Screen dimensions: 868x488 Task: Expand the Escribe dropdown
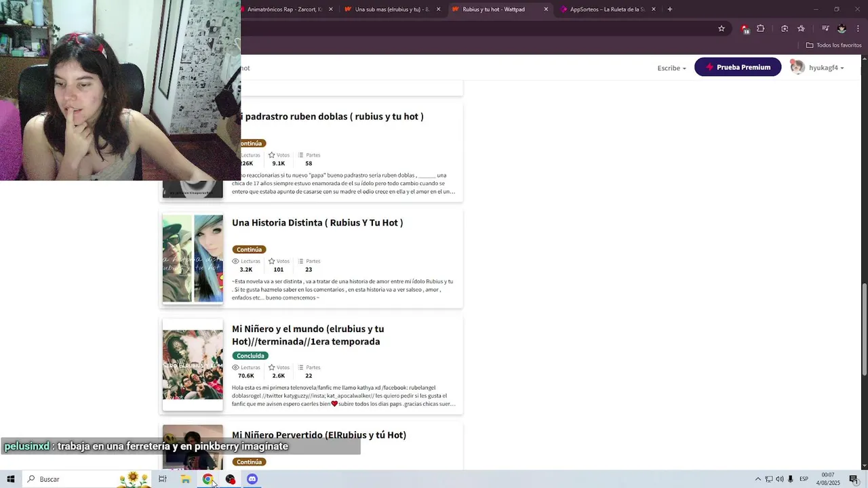[x=671, y=68]
